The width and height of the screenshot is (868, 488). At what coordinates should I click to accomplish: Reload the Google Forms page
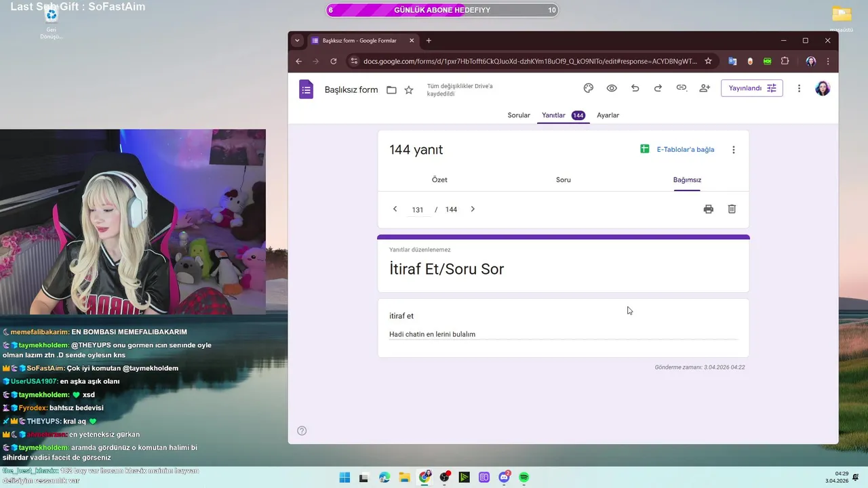coord(334,61)
